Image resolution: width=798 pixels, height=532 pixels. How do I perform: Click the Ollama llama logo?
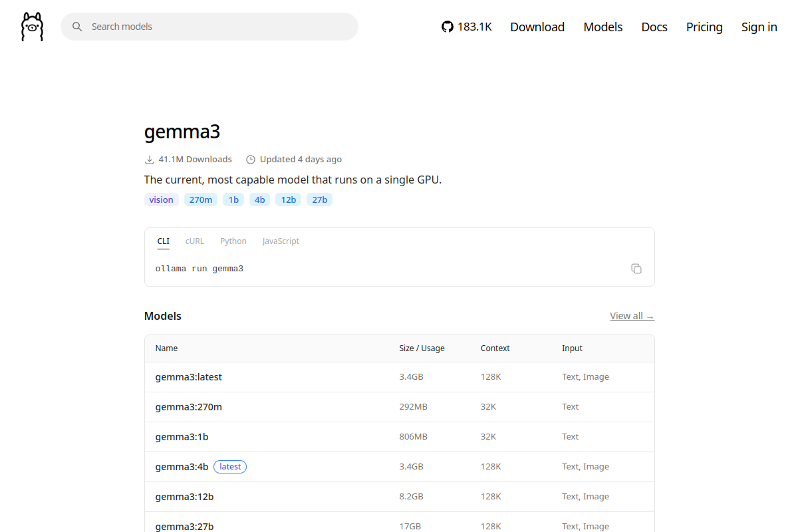32,27
